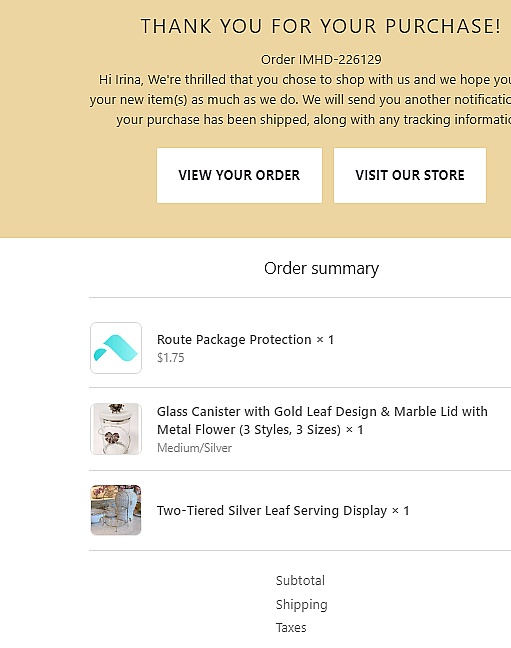Click the '(3 Styles, 3 Sizes)' product text line
The height and width of the screenshot is (648, 511).
tap(260, 430)
